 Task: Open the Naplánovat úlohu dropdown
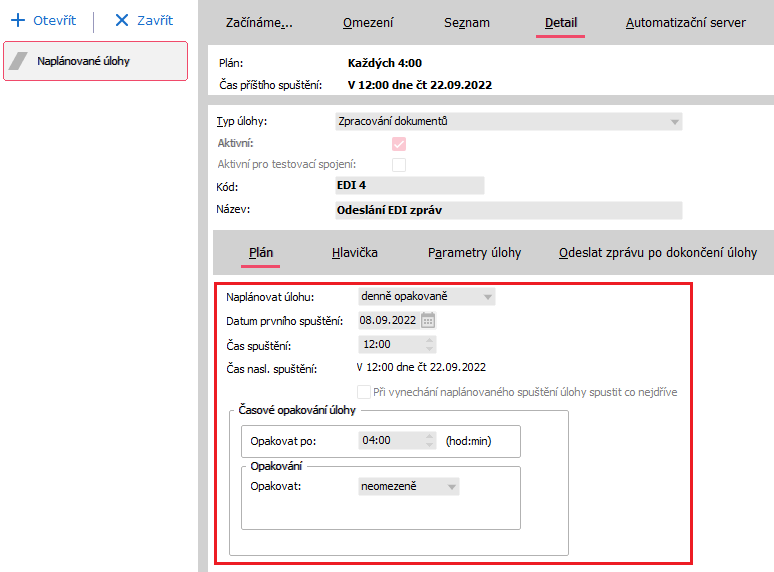point(486,297)
